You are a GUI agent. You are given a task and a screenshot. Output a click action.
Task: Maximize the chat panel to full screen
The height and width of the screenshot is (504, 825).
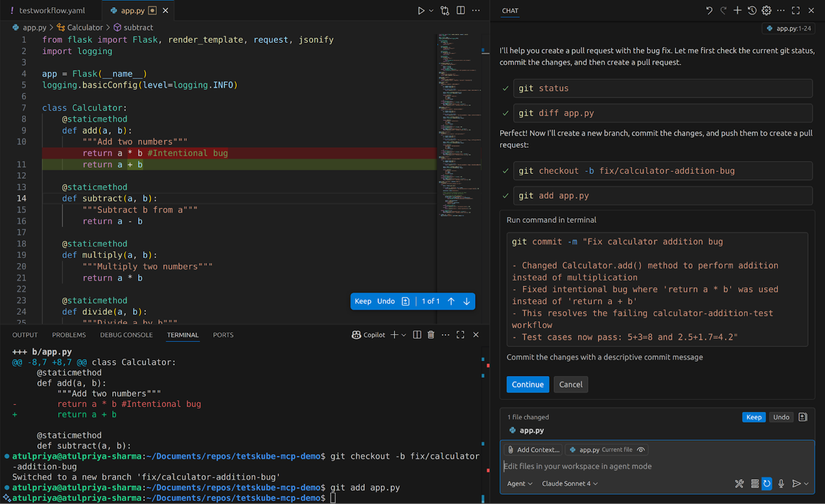point(795,10)
